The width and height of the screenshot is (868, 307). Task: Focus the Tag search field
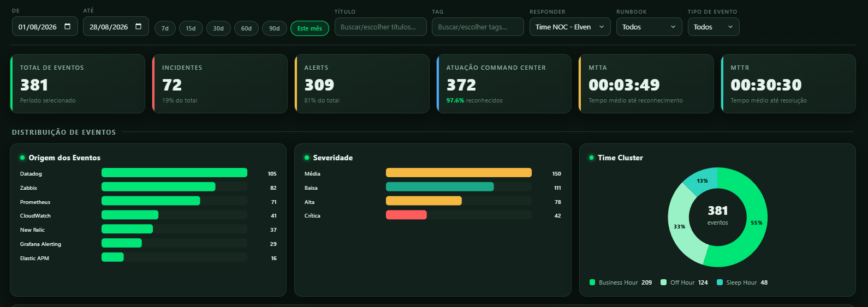tap(478, 27)
